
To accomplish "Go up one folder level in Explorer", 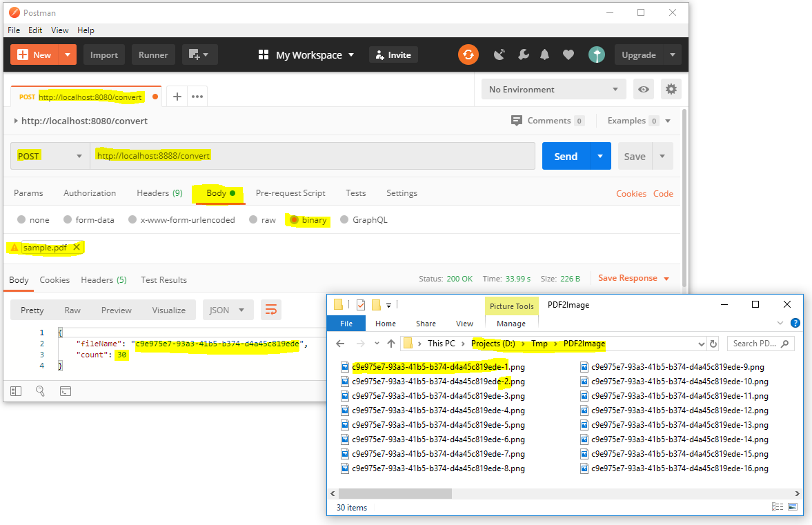I will tap(391, 344).
